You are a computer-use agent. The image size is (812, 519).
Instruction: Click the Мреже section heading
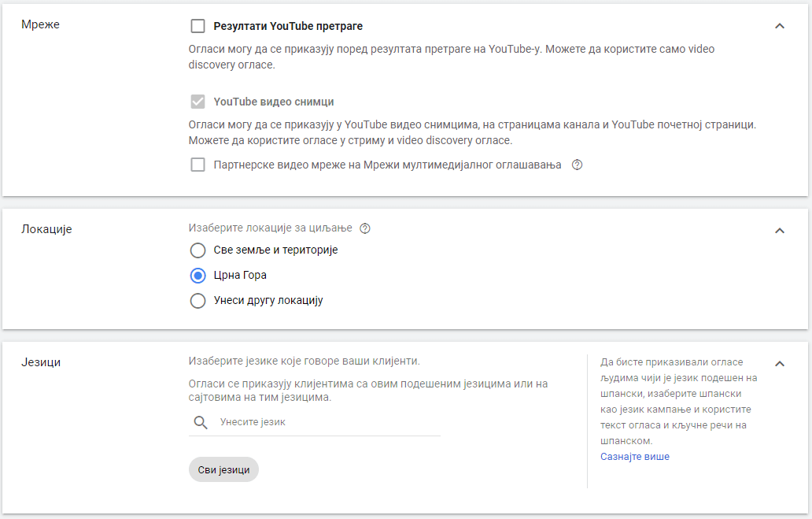pos(40,24)
